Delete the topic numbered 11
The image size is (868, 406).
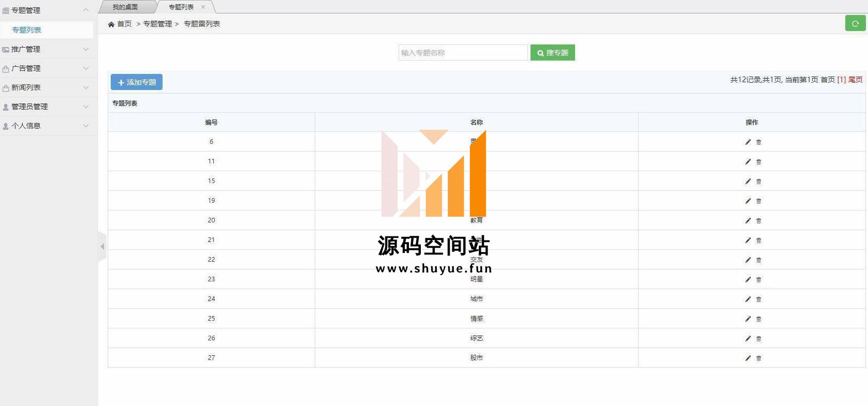[x=759, y=161]
